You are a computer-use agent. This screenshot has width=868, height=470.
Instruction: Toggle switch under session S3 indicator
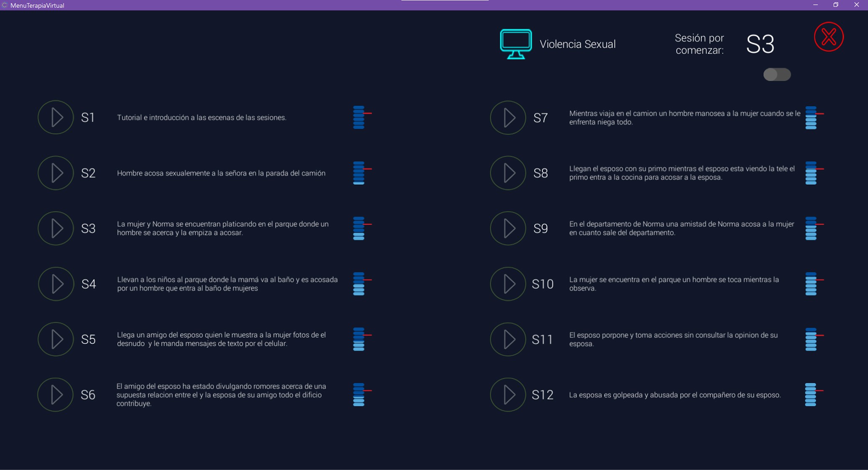777,75
